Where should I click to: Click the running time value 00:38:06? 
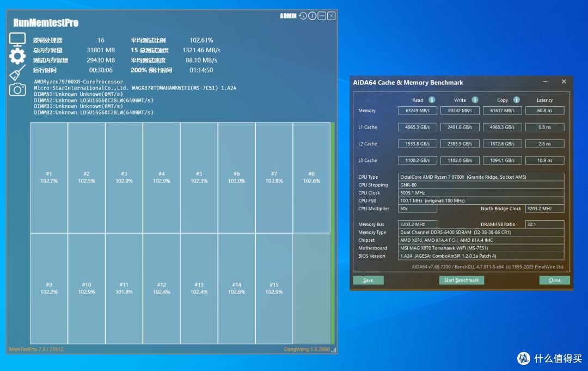101,70
